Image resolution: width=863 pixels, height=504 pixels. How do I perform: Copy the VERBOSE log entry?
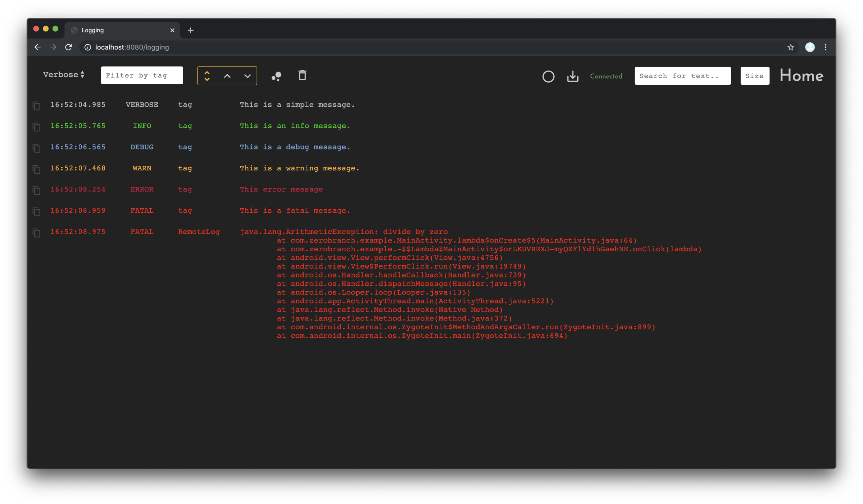click(37, 106)
